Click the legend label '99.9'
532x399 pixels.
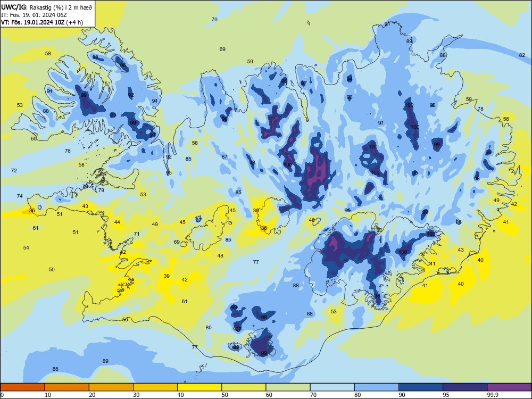[492, 395]
